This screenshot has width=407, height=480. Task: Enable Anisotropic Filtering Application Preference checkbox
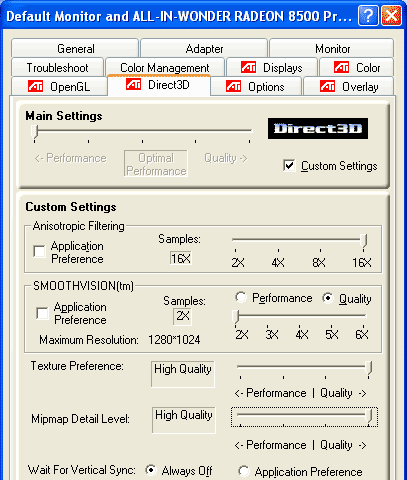point(39,252)
